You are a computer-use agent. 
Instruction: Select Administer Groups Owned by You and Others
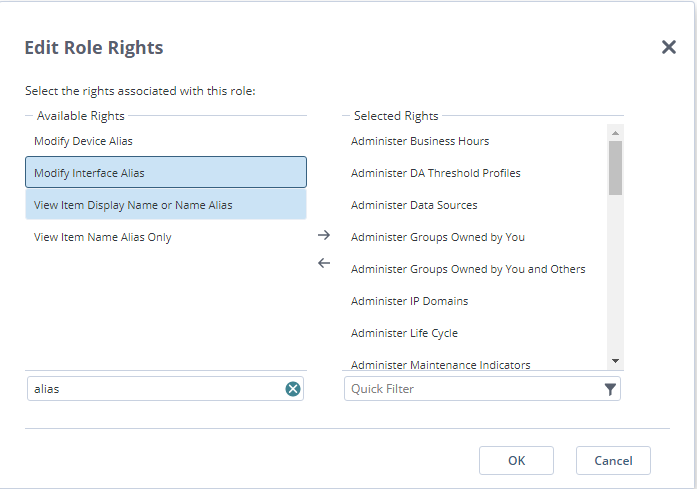coord(468,269)
